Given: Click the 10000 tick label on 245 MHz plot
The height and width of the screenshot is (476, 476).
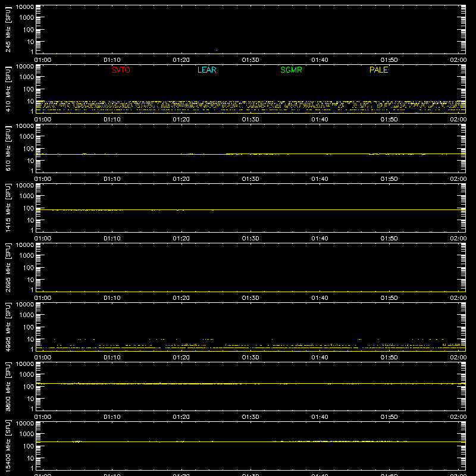Looking at the screenshot, I should tap(25, 7).
